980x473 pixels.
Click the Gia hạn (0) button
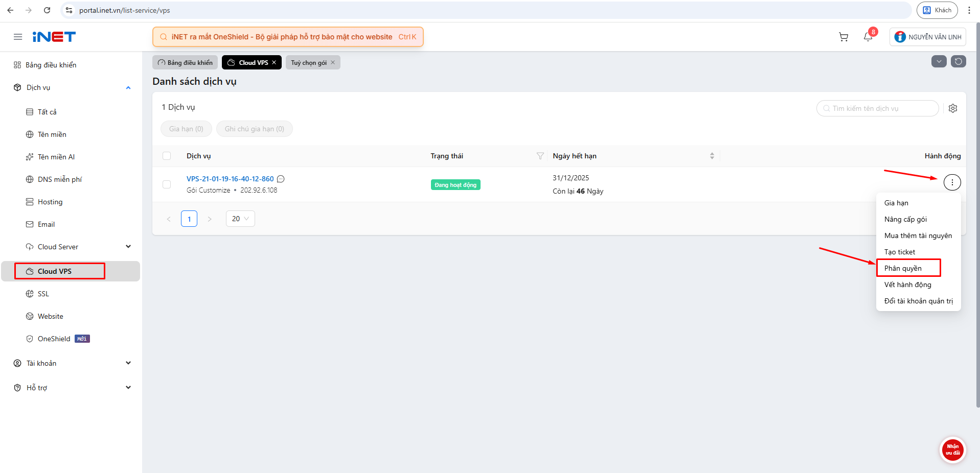[186, 129]
